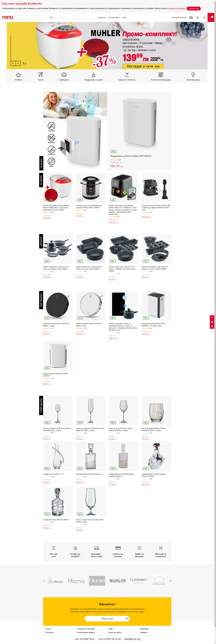Open the условия за ползване cookie link
The image size is (216, 644).
176,8
